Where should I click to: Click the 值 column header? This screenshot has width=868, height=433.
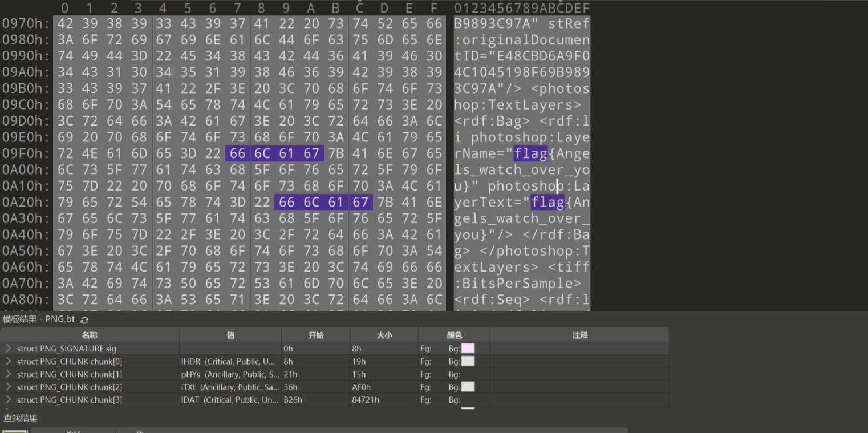230,335
